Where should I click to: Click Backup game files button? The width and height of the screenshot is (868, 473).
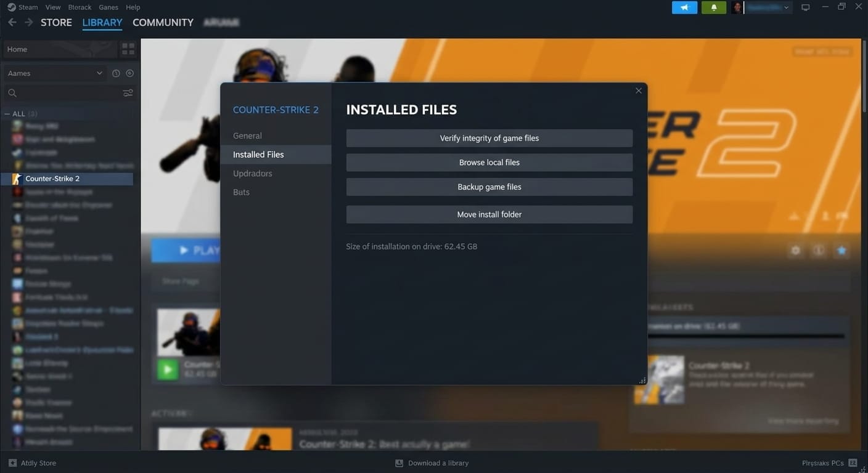(489, 187)
